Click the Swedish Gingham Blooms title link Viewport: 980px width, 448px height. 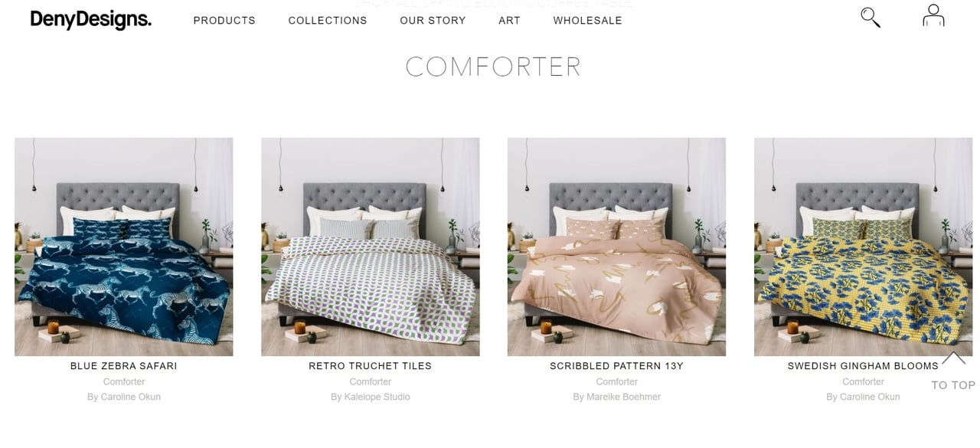click(x=863, y=366)
